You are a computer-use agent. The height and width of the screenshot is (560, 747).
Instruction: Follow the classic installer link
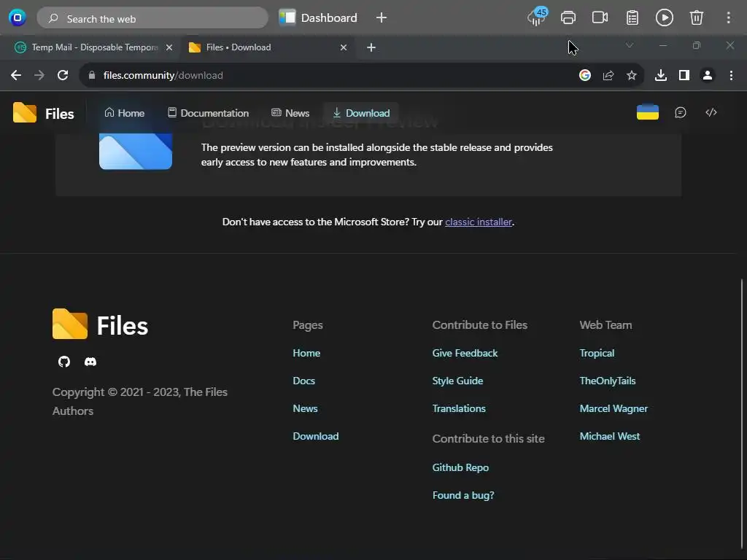[x=479, y=222]
